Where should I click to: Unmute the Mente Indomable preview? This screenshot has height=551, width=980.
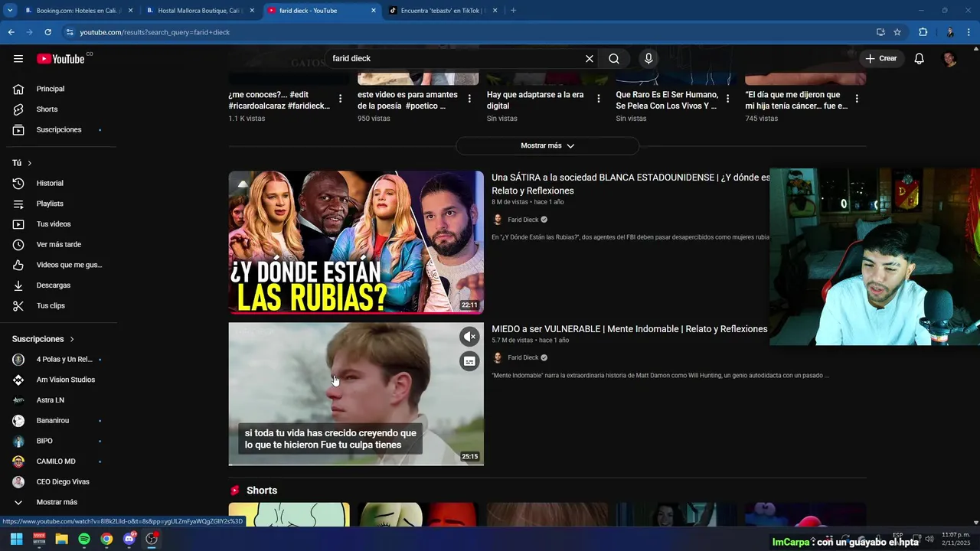[x=469, y=337]
